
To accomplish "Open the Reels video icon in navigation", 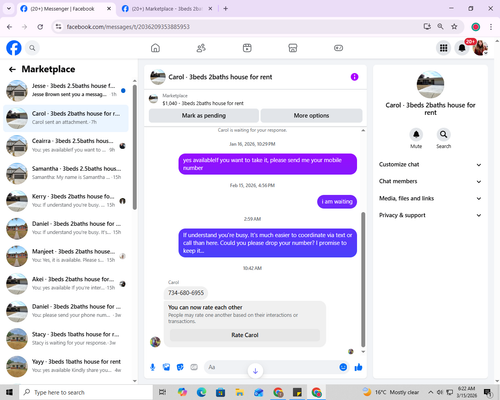I will [x=247, y=48].
